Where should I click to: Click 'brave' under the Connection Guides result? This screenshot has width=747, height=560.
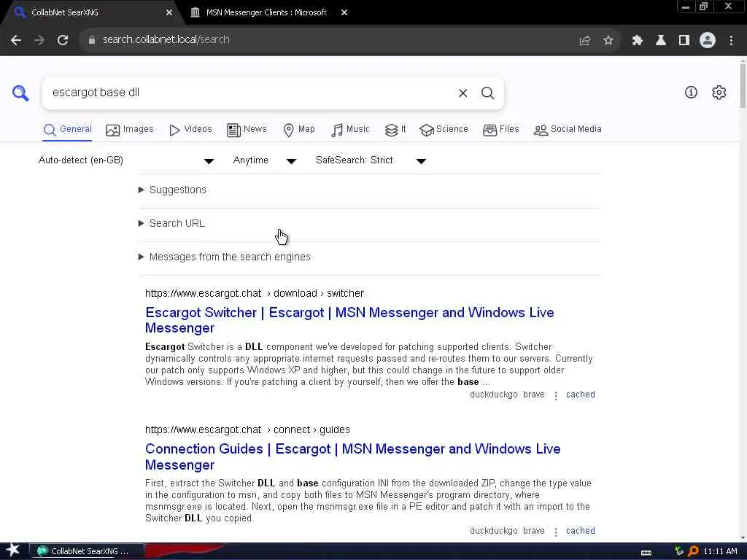coord(533,531)
